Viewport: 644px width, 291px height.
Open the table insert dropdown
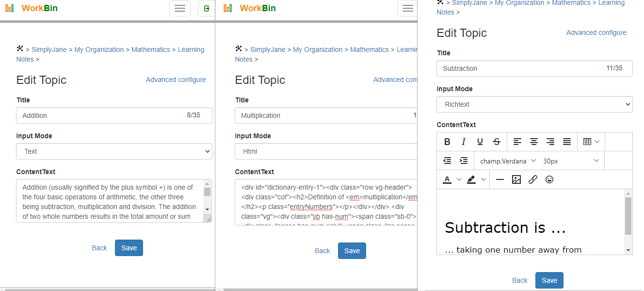click(591, 142)
